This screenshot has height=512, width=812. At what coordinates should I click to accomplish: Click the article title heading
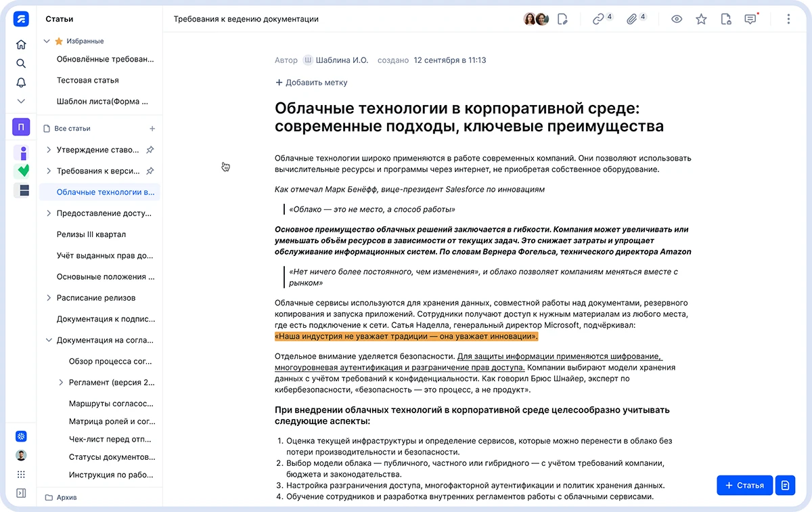(x=469, y=117)
